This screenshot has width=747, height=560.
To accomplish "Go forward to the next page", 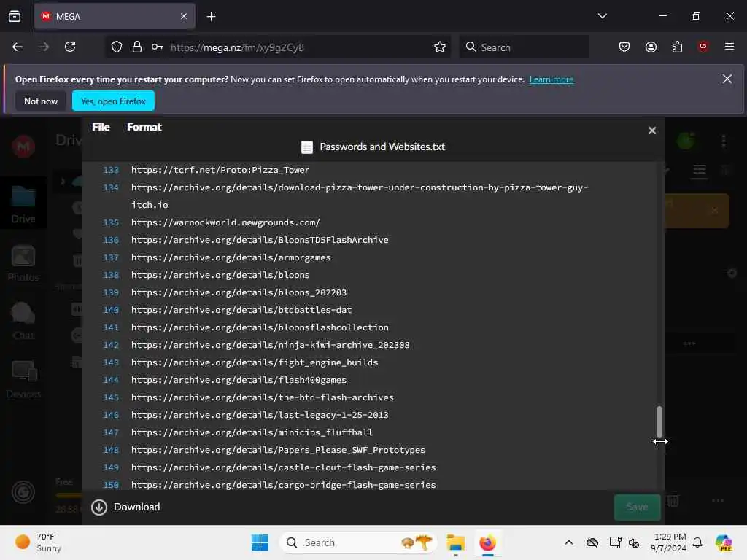I will (44, 47).
